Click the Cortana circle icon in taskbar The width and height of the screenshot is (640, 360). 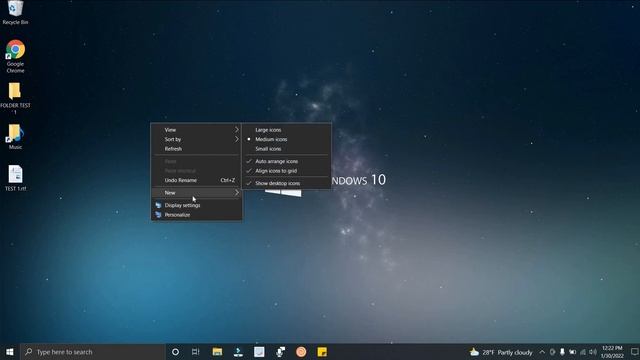click(x=175, y=352)
